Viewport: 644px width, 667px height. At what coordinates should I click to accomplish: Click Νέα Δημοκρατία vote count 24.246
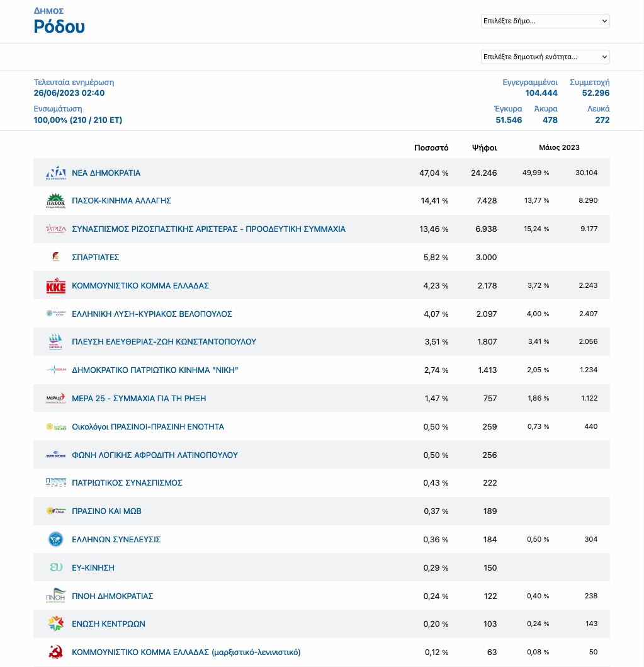483,173
